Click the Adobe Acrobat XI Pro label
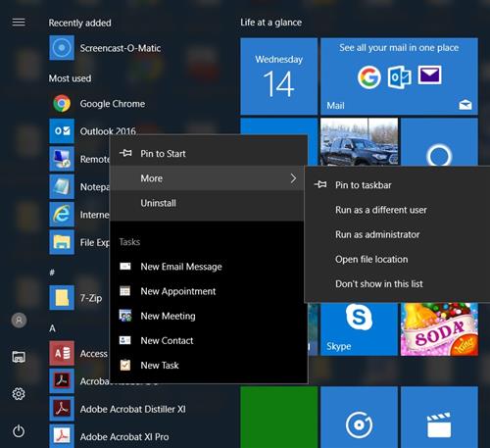490x448 pixels. (124, 437)
